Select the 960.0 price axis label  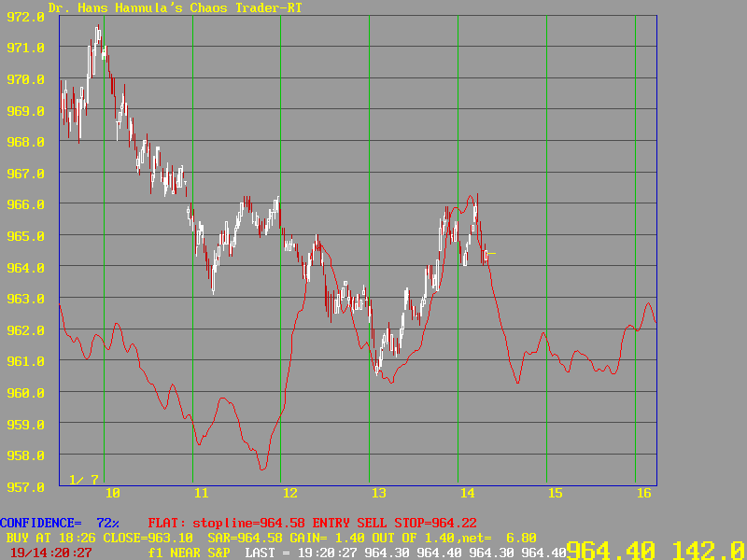[25, 393]
